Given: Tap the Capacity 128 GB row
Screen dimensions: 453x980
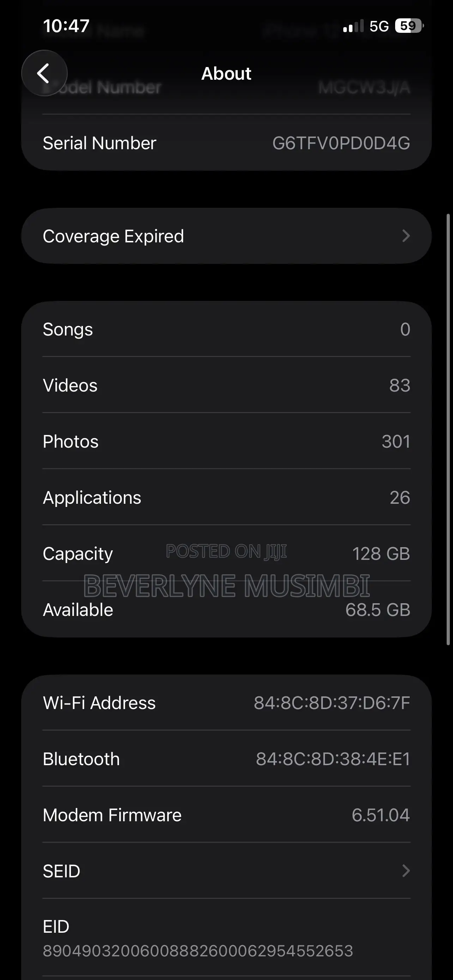Looking at the screenshot, I should (x=226, y=553).
